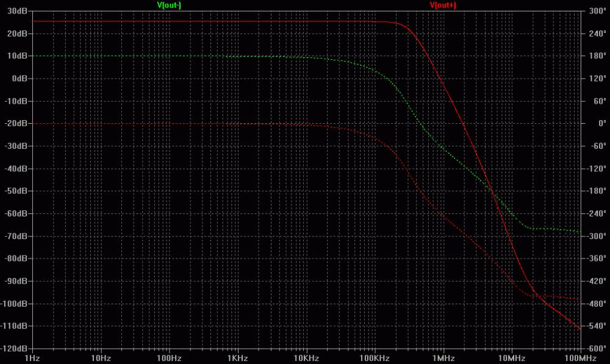
Task: Click the 0dB left axis label
Action: (x=20, y=79)
